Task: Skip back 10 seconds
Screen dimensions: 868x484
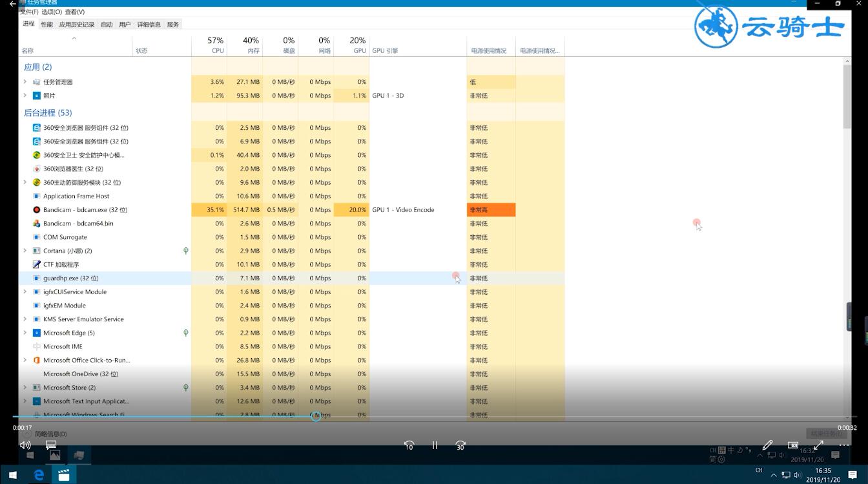Action: coord(409,445)
